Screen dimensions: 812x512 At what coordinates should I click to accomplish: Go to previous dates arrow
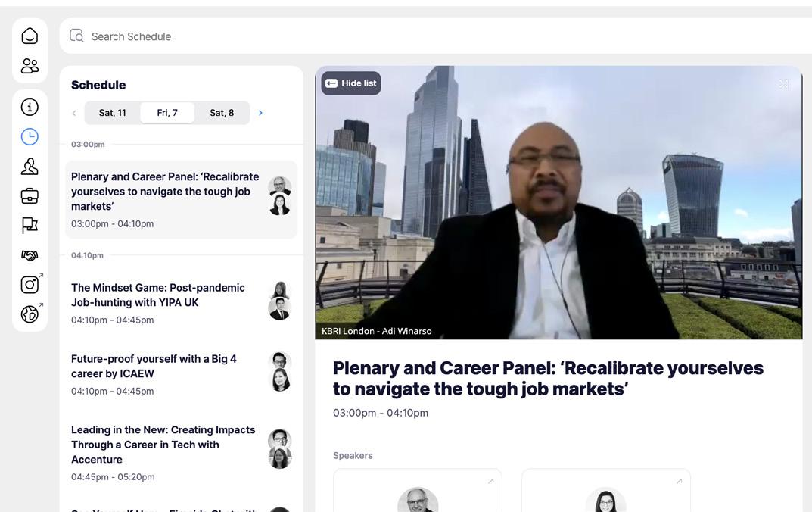[74, 113]
